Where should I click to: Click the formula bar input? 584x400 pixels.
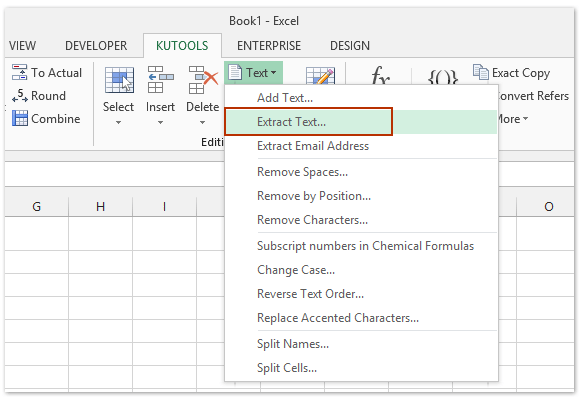point(115,174)
